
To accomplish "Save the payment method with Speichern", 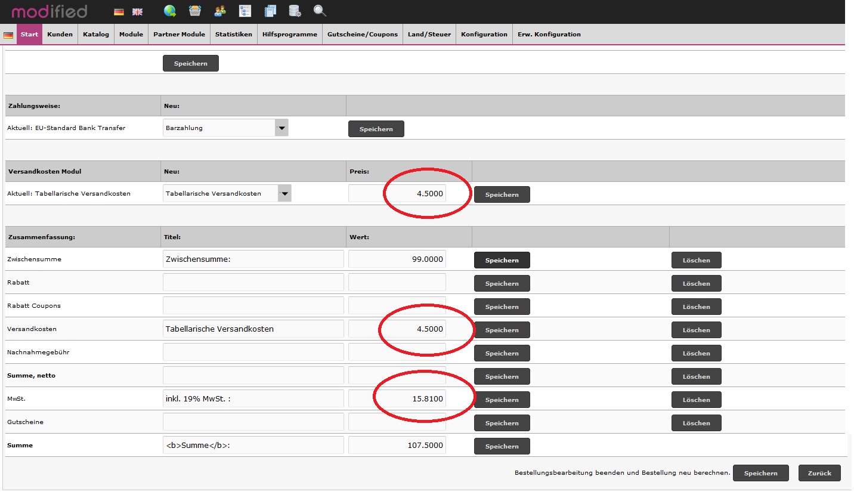I will [376, 129].
